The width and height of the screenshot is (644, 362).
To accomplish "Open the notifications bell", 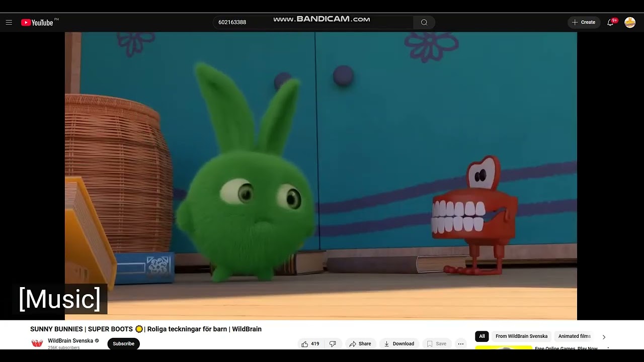I will coord(610,22).
